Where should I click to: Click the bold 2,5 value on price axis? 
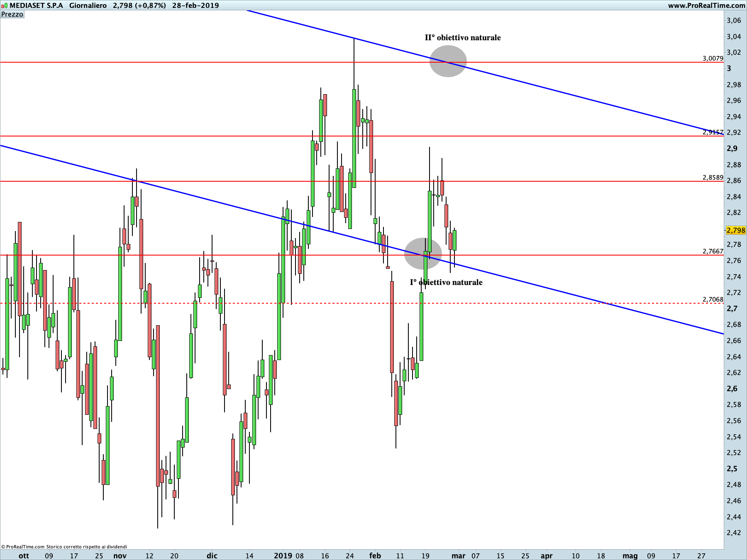pyautogui.click(x=732, y=469)
